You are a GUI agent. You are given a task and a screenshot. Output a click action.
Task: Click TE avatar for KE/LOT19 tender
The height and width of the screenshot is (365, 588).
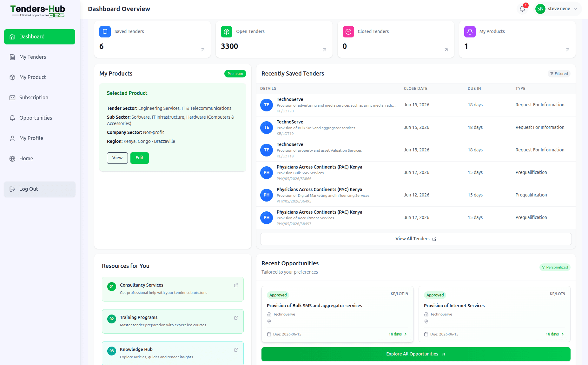tap(267, 128)
